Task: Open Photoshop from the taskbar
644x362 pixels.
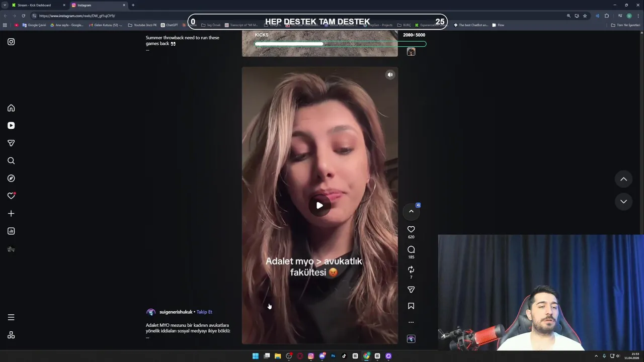Action: click(x=333, y=356)
